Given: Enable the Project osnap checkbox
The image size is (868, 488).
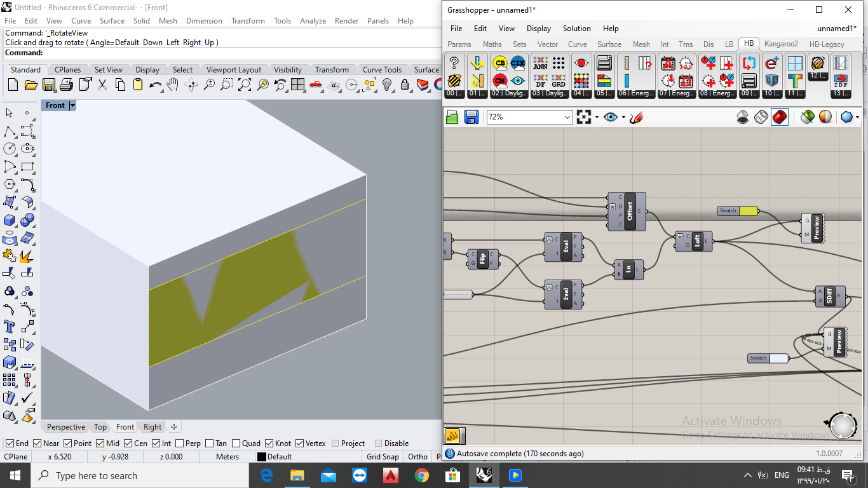Looking at the screenshot, I should tap(334, 444).
